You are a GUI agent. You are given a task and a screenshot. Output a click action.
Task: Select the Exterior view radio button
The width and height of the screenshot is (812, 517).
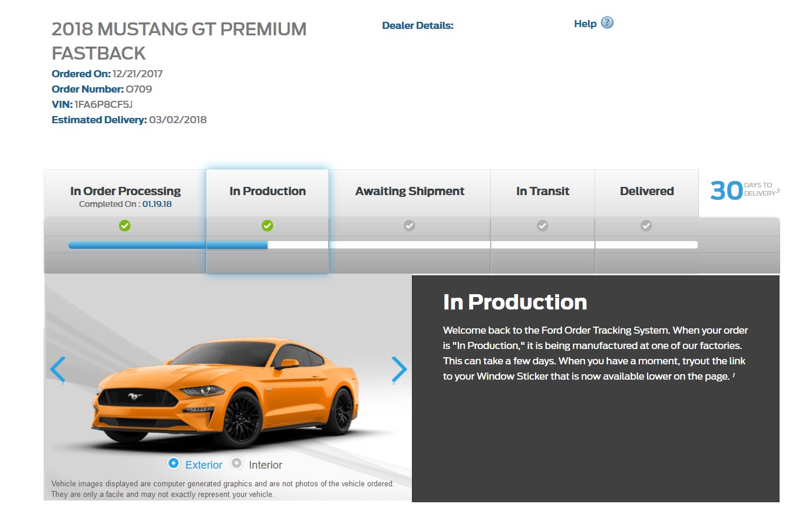point(173,463)
